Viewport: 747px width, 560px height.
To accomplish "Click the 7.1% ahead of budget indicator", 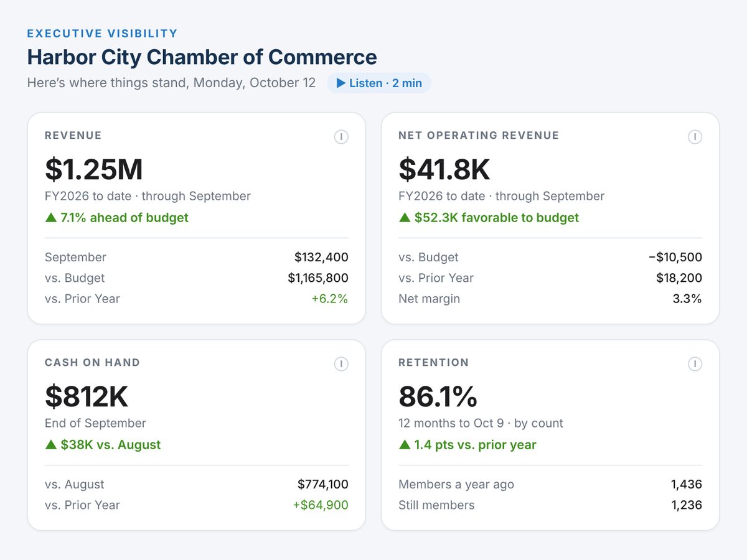I will pos(116,218).
